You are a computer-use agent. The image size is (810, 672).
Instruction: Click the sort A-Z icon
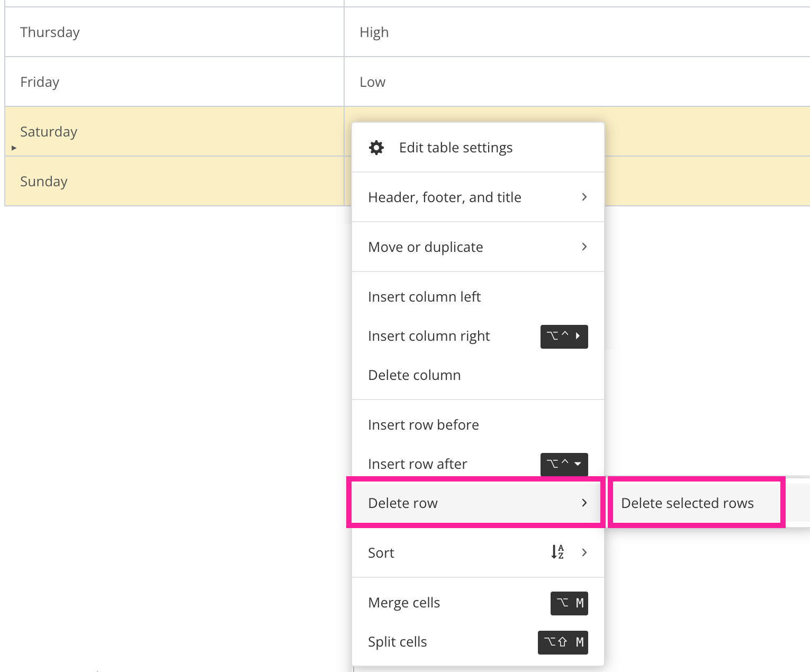coord(557,552)
